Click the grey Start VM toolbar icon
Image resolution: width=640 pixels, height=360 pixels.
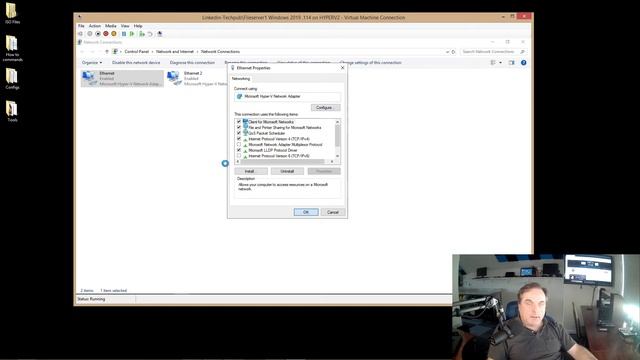(x=90, y=34)
